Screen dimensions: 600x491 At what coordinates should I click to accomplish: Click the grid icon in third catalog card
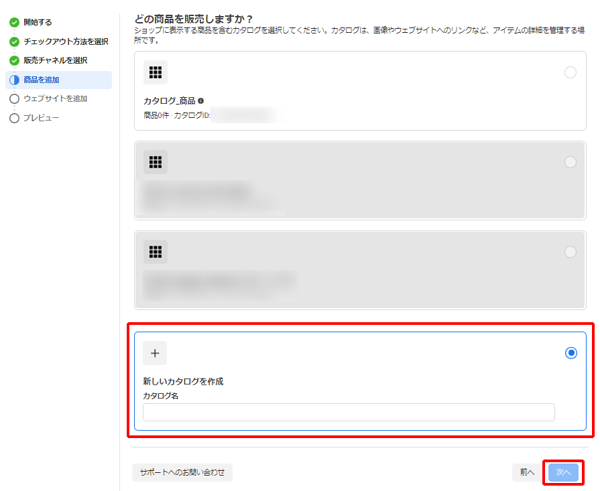[x=155, y=252]
